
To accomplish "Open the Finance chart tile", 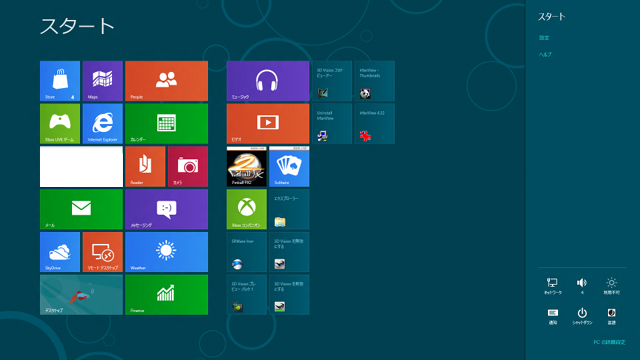I will click(167, 295).
